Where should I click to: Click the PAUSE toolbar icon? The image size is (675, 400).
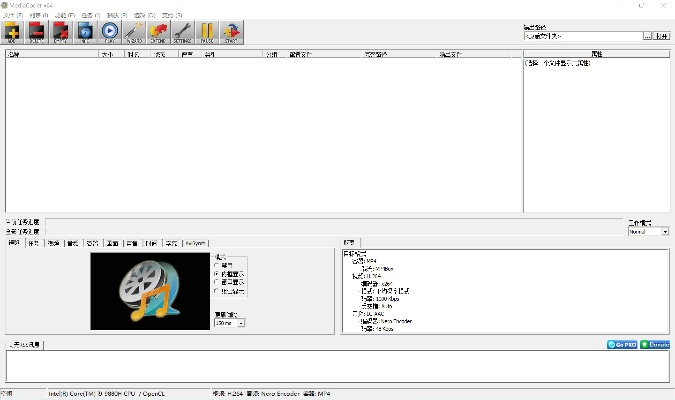click(x=207, y=34)
